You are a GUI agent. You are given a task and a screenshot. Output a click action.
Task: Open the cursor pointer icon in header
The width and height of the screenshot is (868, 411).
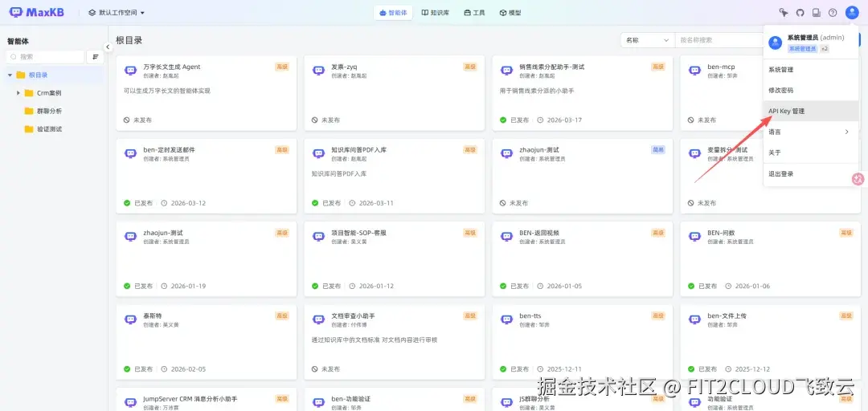(784, 13)
